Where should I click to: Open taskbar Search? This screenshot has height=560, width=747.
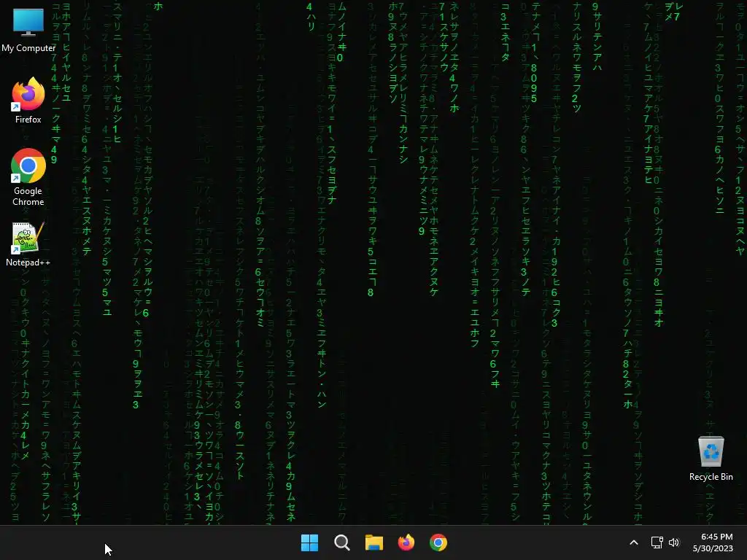[342, 542]
